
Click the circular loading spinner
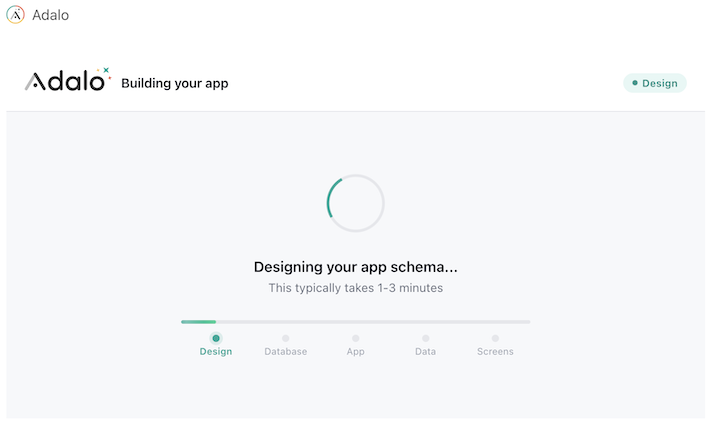click(355, 203)
